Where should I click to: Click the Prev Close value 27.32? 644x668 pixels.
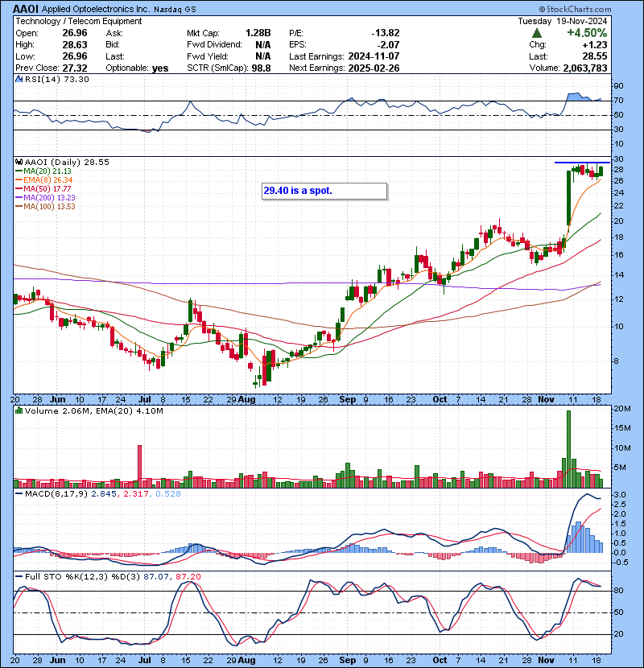75,68
